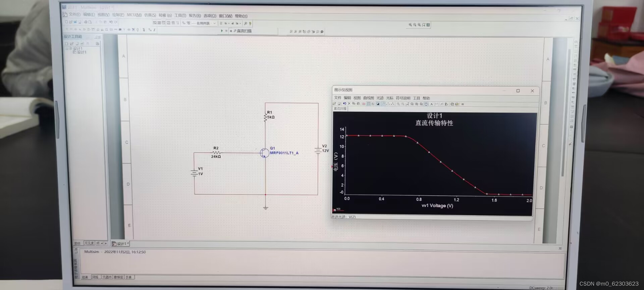Toggle cursors icon in Grapher toolbar

373,104
